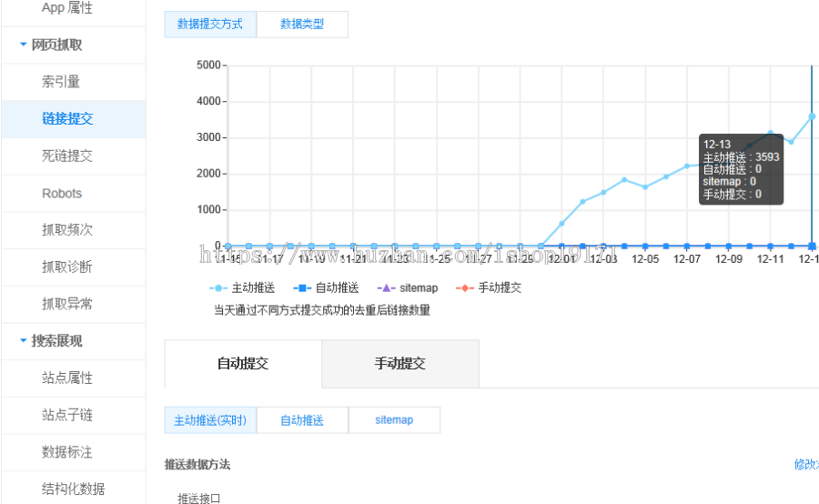Viewport: 819px width, 504px height.
Task: Click the 网页抓取 section header
Action: [x=56, y=45]
